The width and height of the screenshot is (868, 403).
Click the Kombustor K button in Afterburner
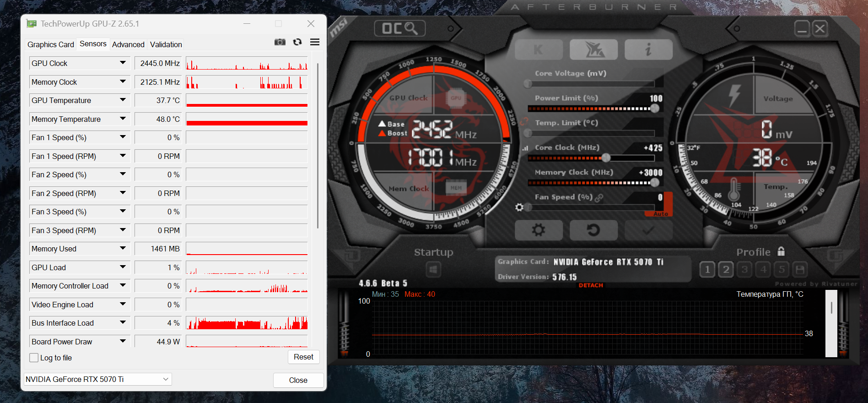[x=539, y=49]
